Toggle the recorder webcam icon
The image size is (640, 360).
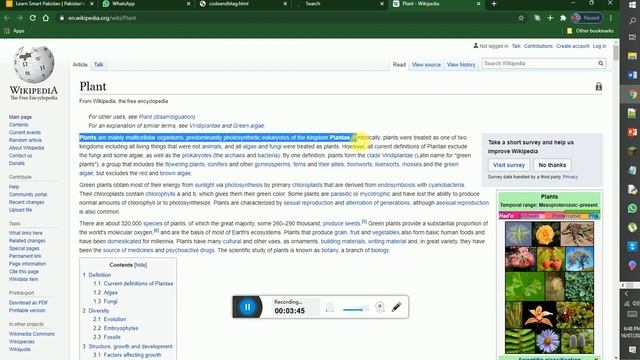(380, 307)
